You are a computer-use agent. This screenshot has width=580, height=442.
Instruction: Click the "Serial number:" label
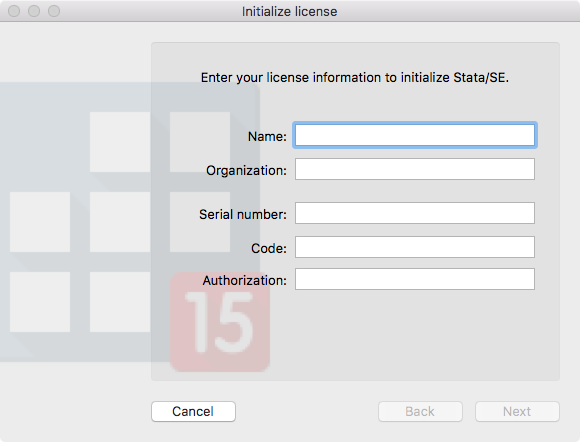click(243, 214)
